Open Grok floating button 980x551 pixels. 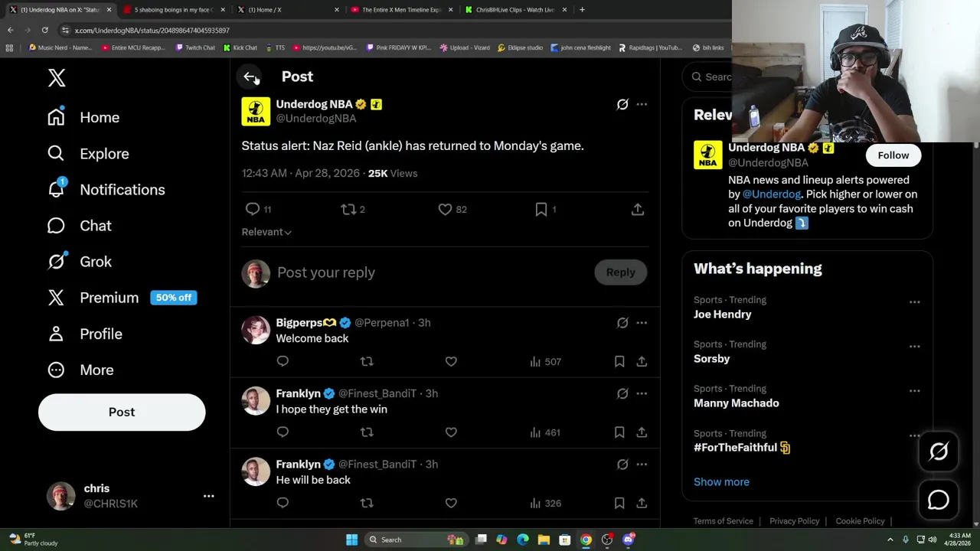coord(939,452)
